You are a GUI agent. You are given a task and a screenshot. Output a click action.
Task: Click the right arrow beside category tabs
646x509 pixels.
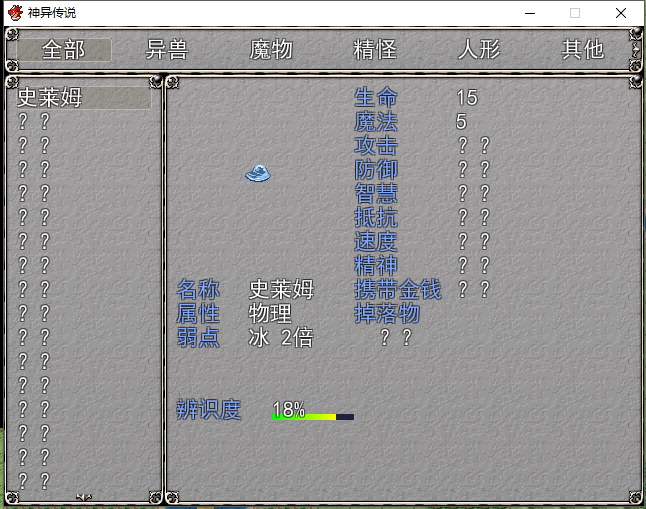[x=636, y=50]
